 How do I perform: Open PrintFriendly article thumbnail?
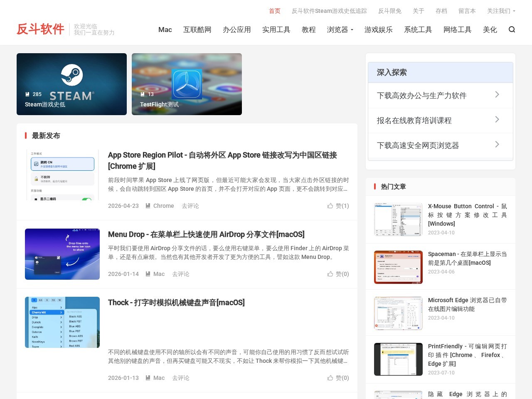(x=398, y=360)
